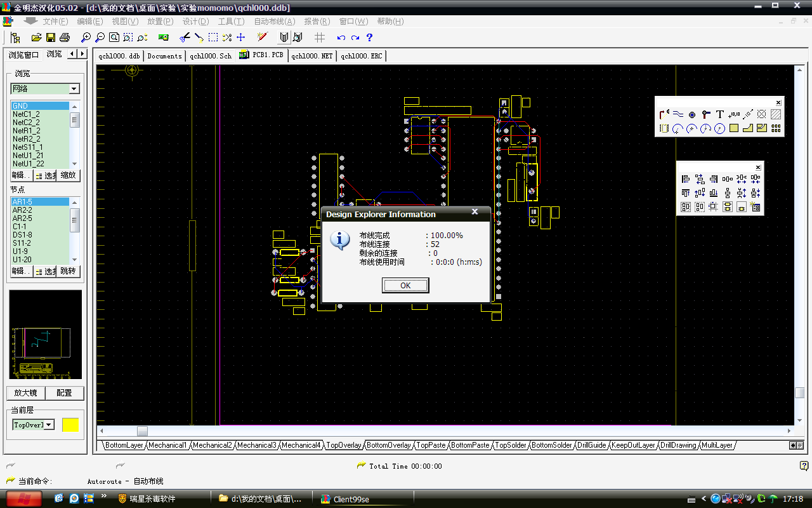Open the 自动布线(A) menu
The height and width of the screenshot is (508, 812).
(x=275, y=21)
